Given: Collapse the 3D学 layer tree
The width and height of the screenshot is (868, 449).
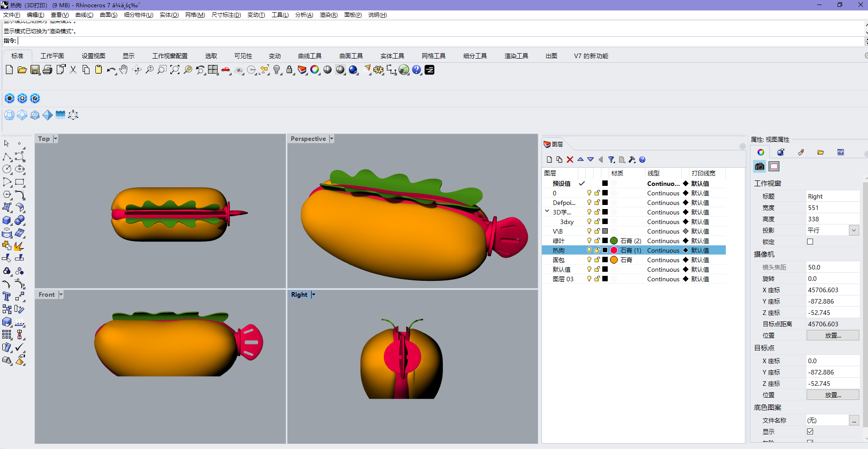Looking at the screenshot, I should (x=547, y=211).
